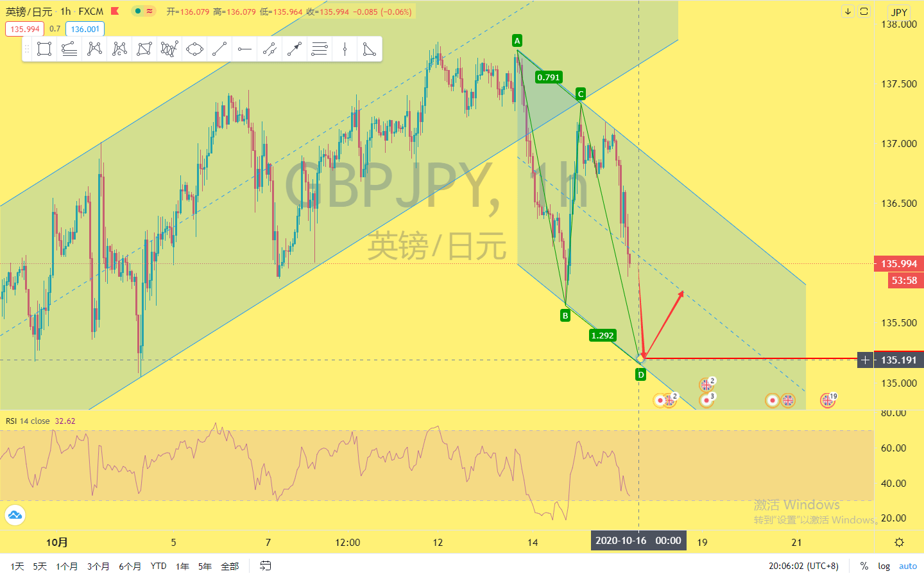This screenshot has height=578, width=924.
Task: Set range to 5天
Action: point(40,566)
